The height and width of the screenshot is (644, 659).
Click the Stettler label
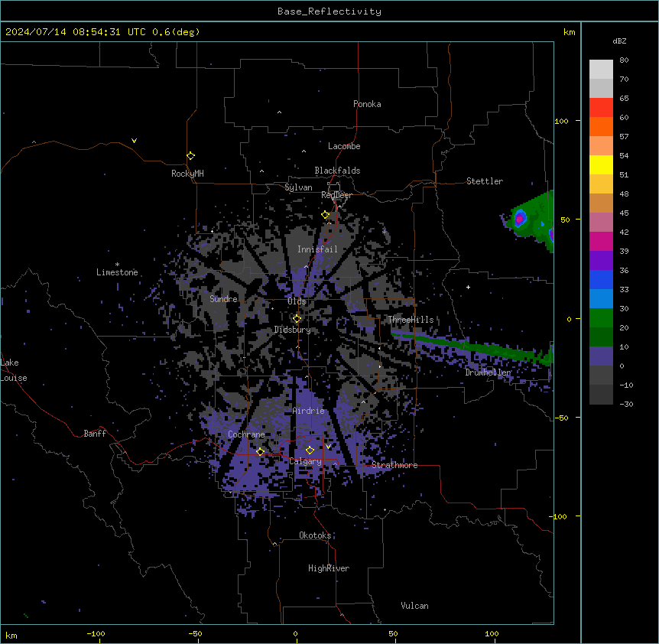(x=484, y=181)
